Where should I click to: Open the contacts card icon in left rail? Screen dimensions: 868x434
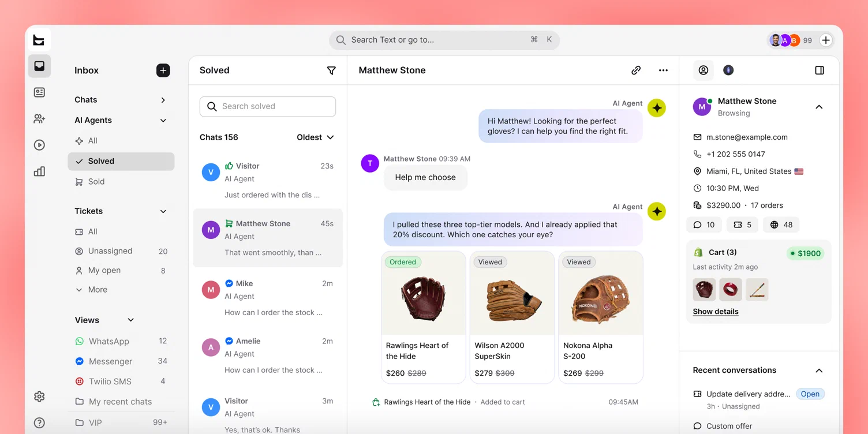[x=39, y=92]
